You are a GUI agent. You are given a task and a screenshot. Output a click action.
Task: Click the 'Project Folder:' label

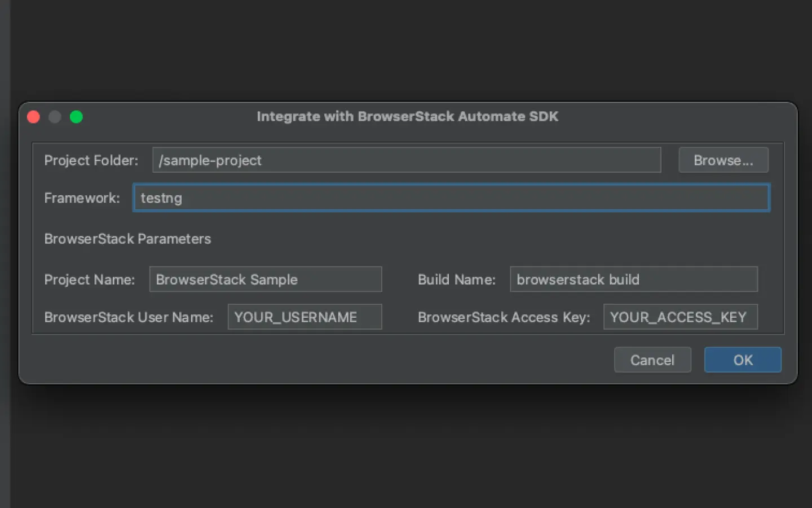point(91,160)
